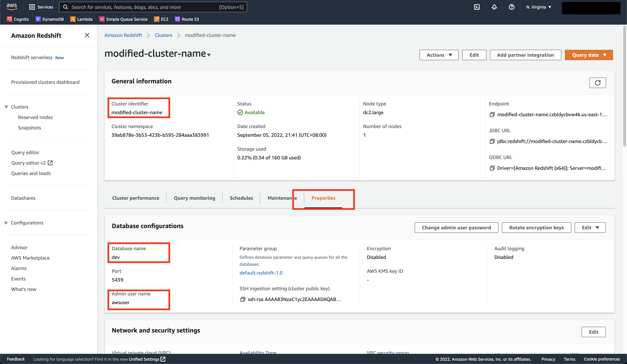Click Change admin user password button

coord(456,228)
